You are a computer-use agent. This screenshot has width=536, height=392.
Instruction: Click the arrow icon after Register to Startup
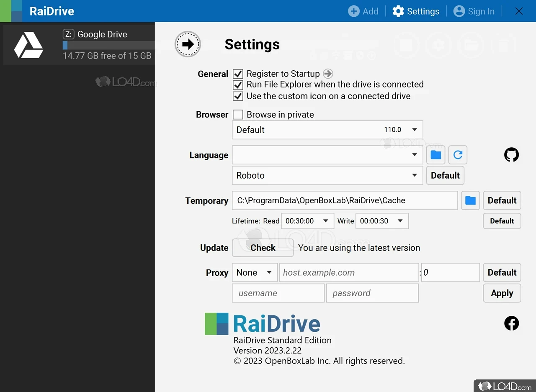pos(328,74)
